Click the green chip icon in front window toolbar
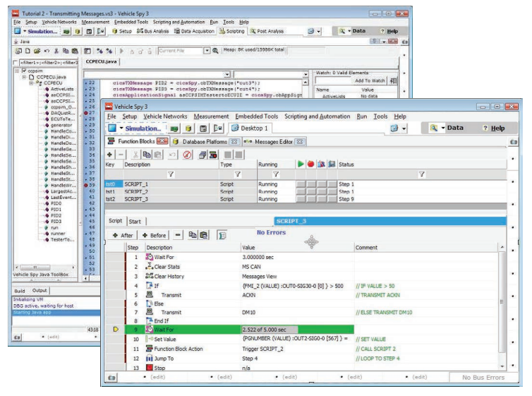This screenshot has width=532, height=396. (174, 128)
